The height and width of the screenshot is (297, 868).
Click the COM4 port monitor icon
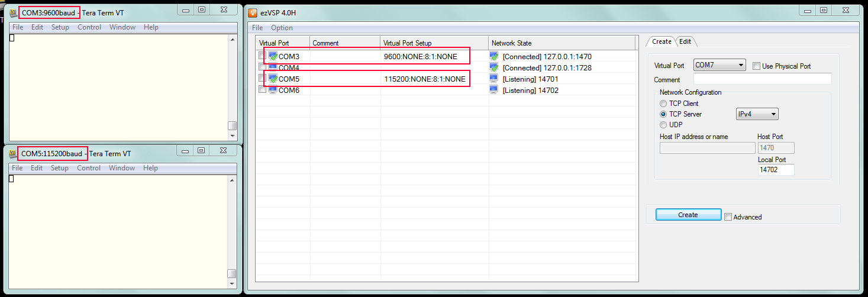[273, 67]
